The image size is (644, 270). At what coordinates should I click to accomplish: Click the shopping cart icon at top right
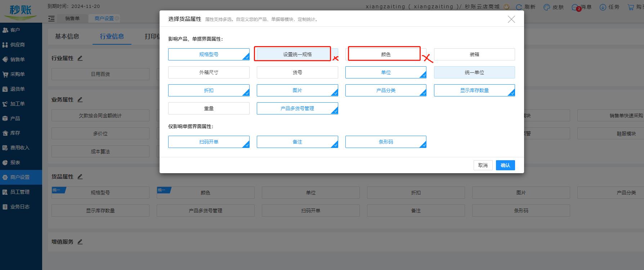pos(630,7)
